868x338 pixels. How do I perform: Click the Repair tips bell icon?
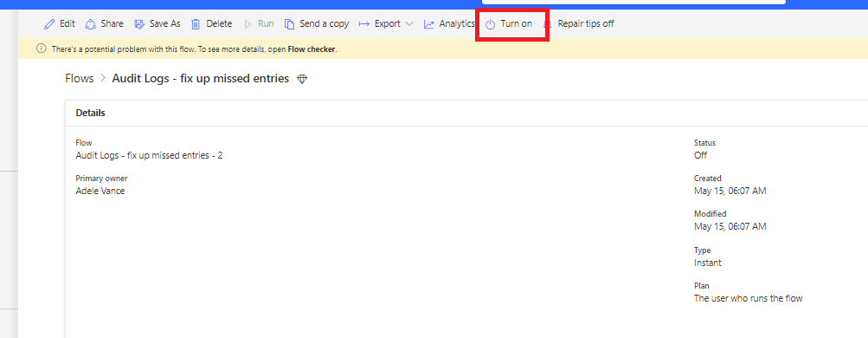click(548, 24)
